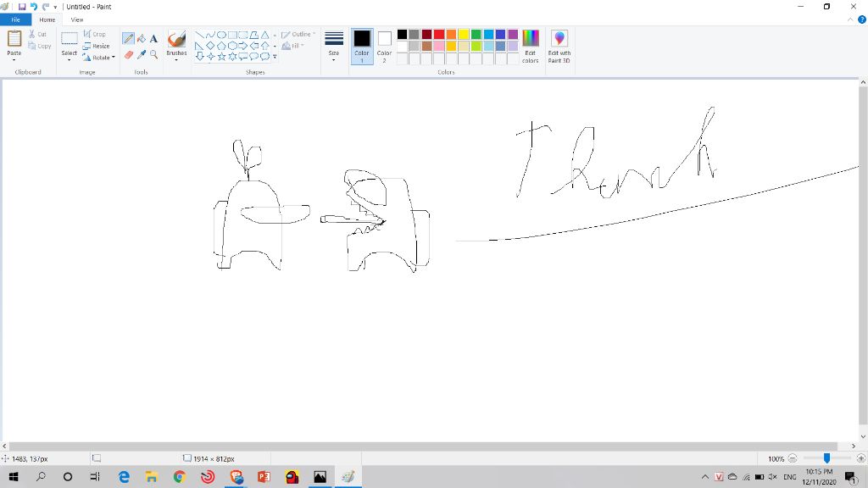The width and height of the screenshot is (868, 488).
Task: Click the vertical scrollbar down arrow
Action: pos(863,436)
